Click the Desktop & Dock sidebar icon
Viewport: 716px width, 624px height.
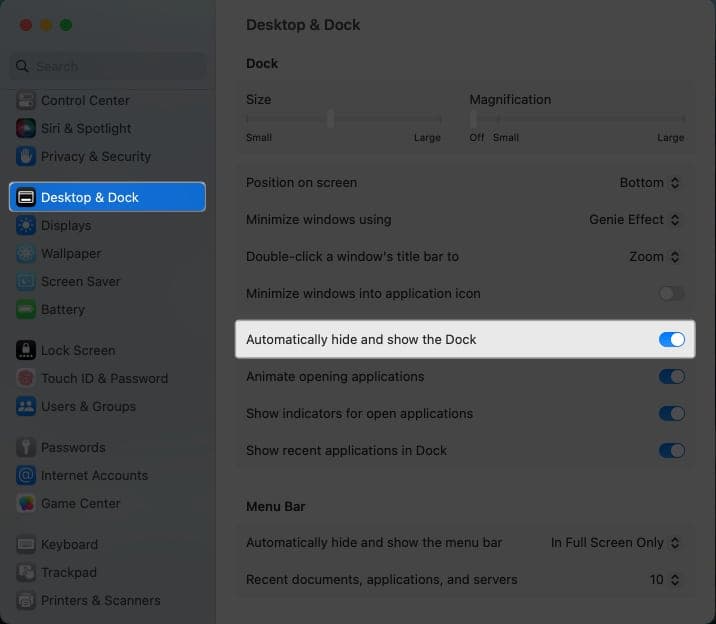26,197
